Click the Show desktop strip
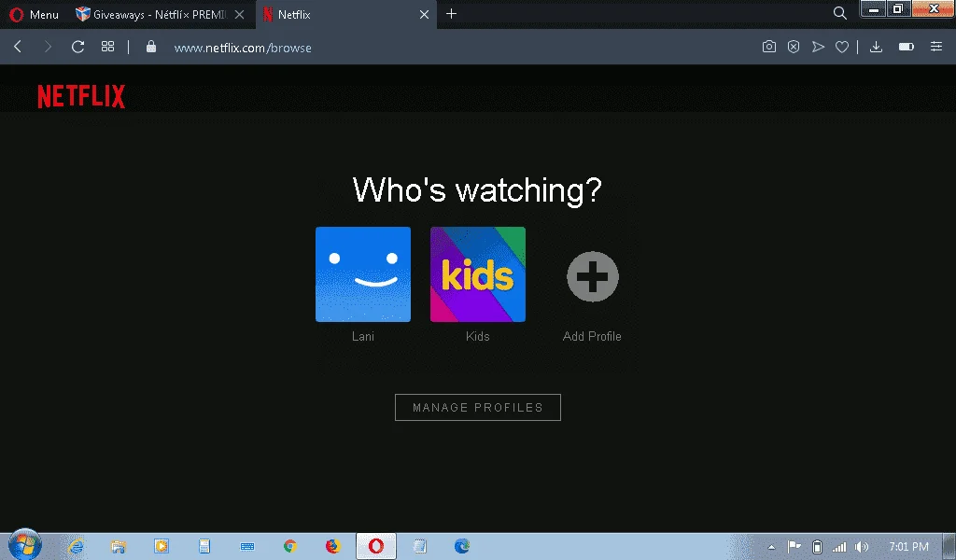This screenshot has width=956, height=560. (x=950, y=547)
